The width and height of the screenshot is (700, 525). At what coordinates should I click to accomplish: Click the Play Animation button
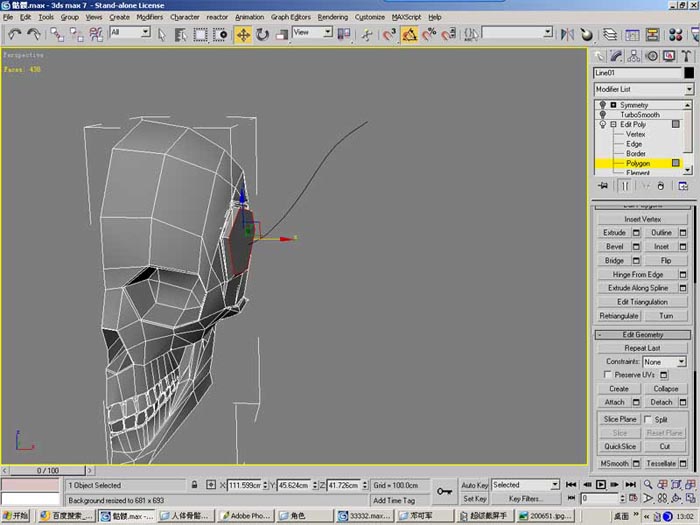coord(601,484)
